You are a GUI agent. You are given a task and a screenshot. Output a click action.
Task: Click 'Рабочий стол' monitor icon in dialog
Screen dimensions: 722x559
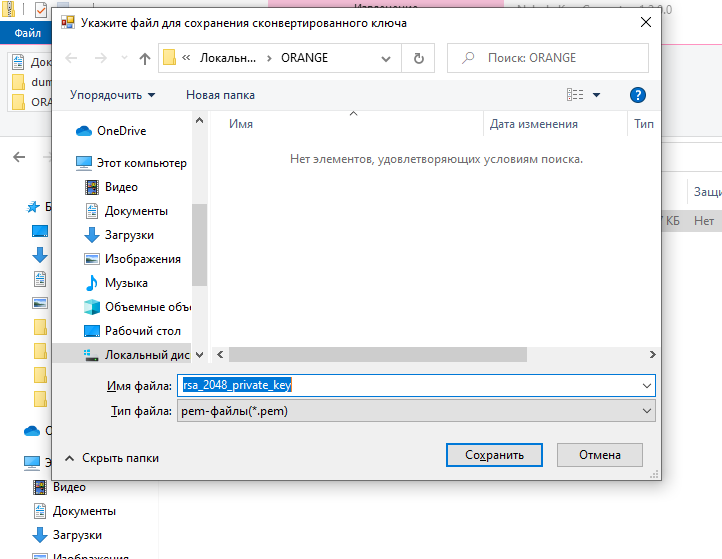(92, 331)
